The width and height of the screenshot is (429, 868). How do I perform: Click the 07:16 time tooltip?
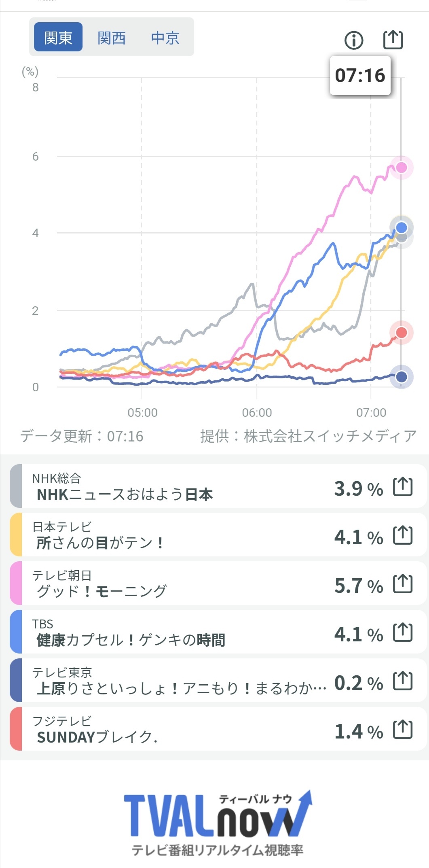coord(360,76)
